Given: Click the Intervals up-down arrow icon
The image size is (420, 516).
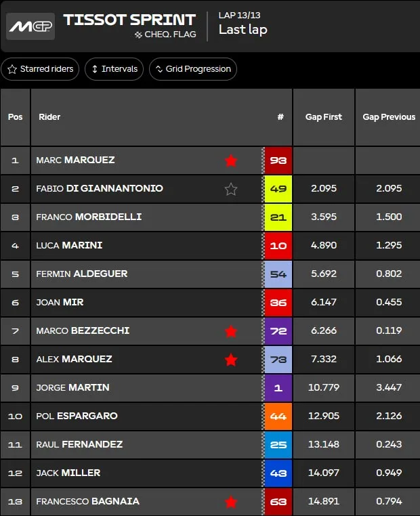Looking at the screenshot, I should 95,69.
